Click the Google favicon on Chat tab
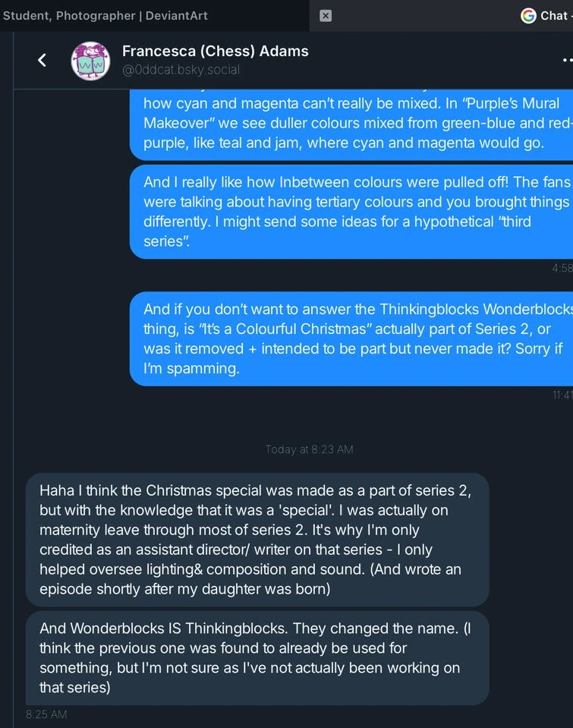 pyautogui.click(x=528, y=15)
